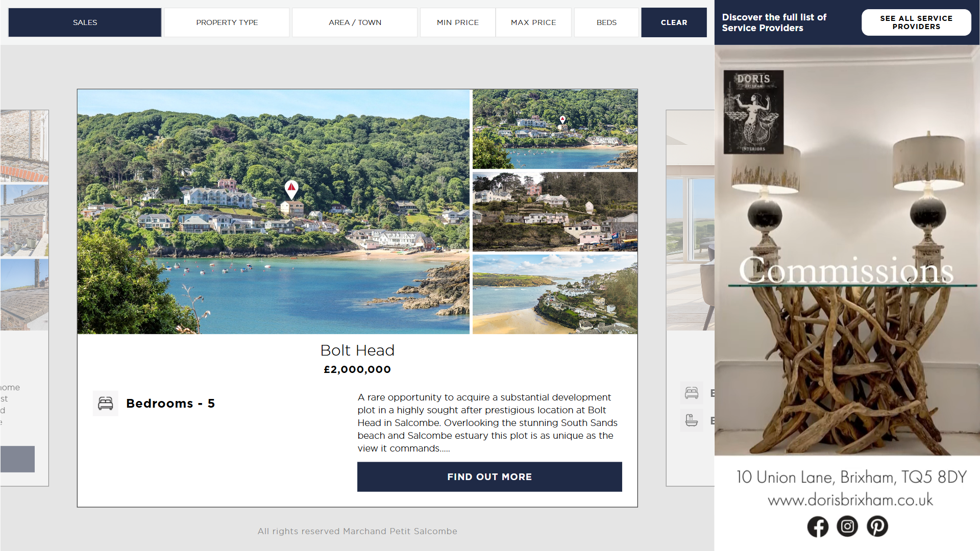The height and width of the screenshot is (551, 980).
Task: Open the bottom-right beach view thumbnail
Action: tap(555, 294)
